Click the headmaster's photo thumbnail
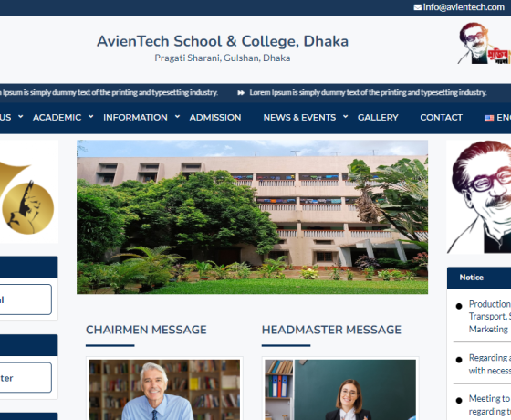 click(x=340, y=390)
